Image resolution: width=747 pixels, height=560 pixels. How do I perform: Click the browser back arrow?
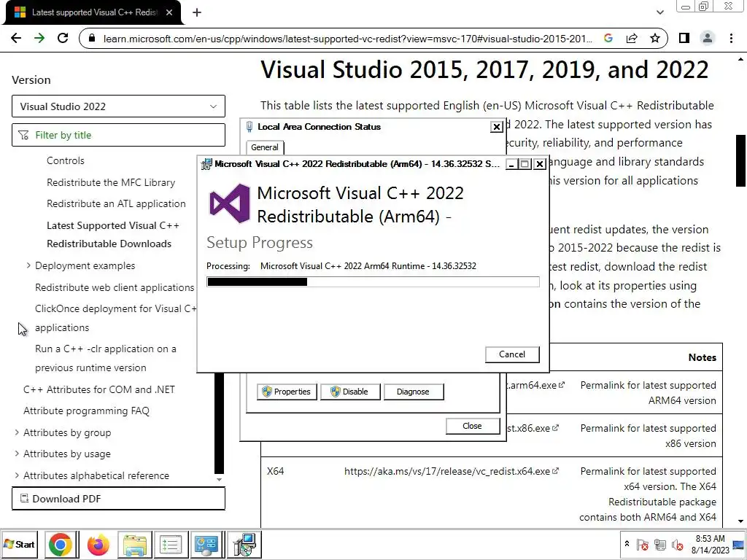[16, 38]
